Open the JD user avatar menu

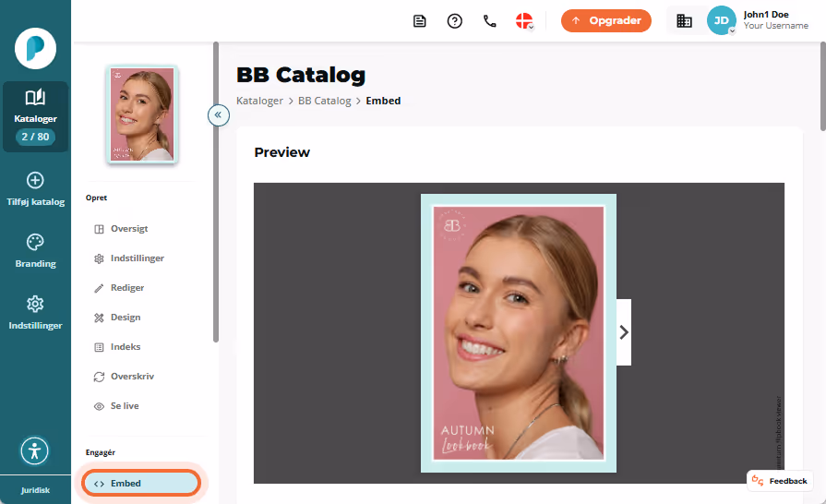click(x=721, y=20)
